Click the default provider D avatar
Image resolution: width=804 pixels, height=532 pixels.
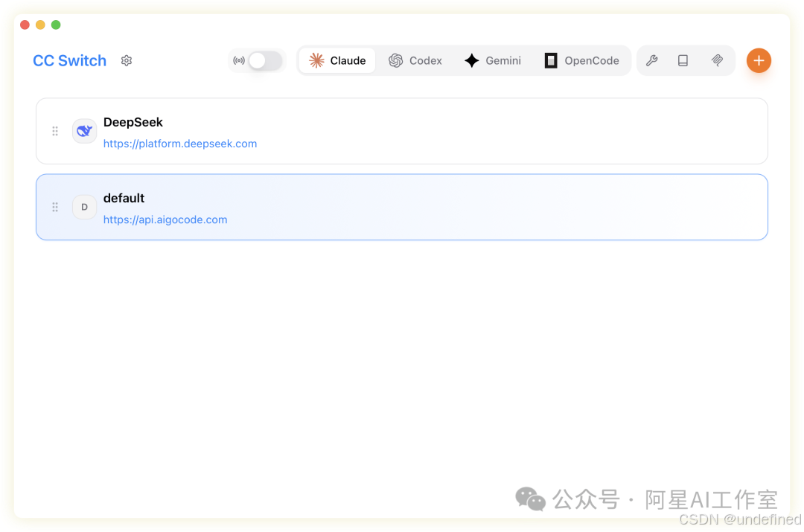(85, 207)
